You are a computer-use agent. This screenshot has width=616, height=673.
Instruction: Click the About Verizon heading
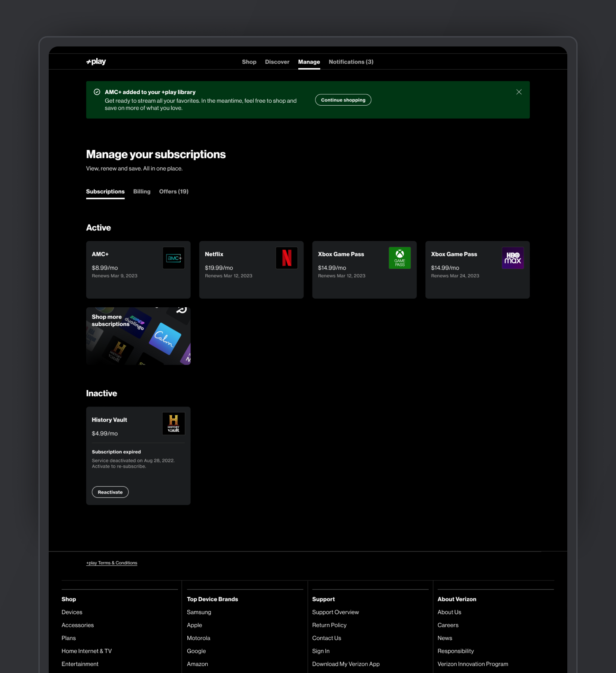457,599
